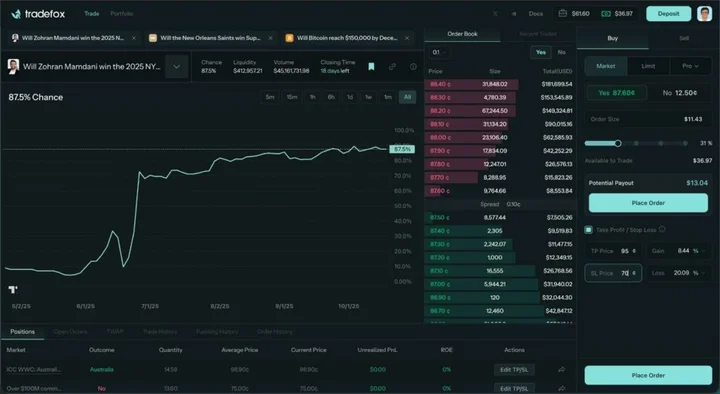
Task: Expand the market selector chevron dropdown
Action: click(176, 67)
